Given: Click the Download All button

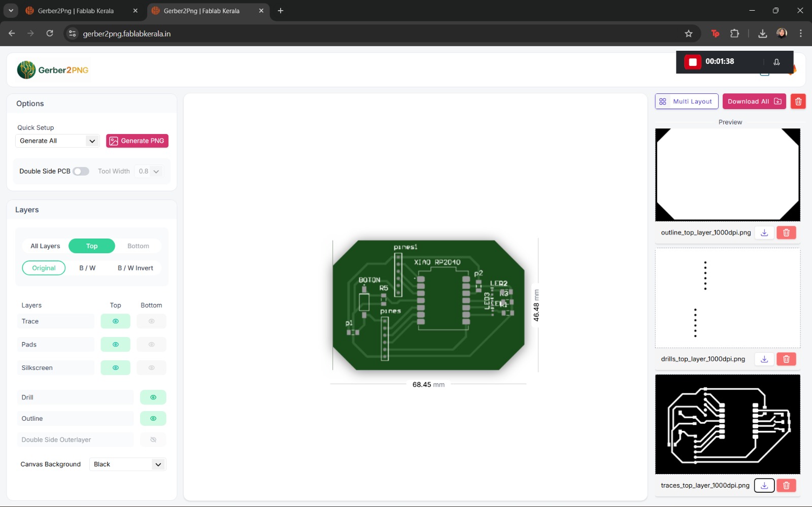Looking at the screenshot, I should coord(754,102).
